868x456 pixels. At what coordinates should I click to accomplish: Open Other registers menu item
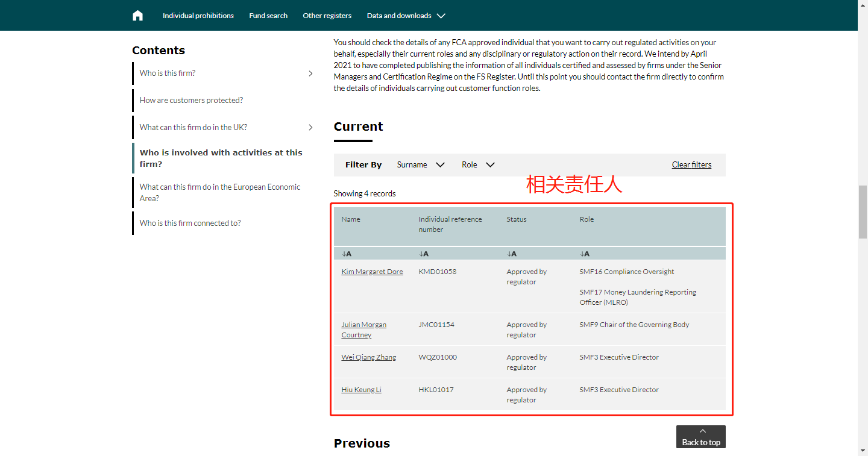tap(327, 16)
